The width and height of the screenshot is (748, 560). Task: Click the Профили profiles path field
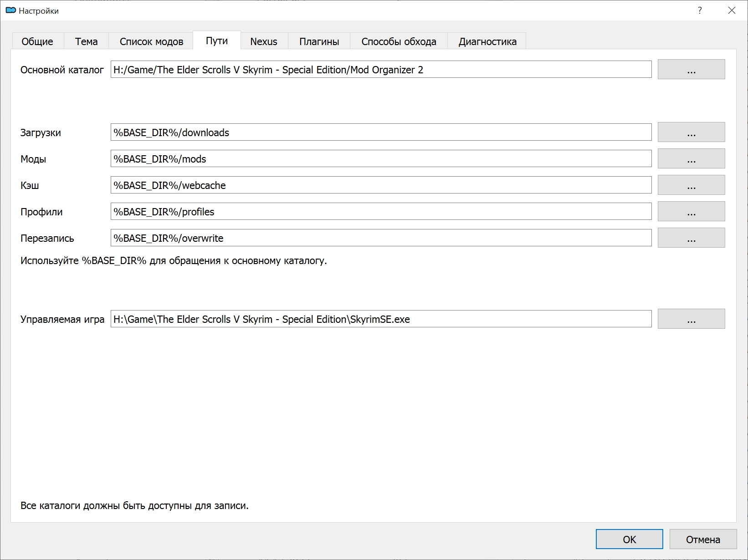pos(381,211)
